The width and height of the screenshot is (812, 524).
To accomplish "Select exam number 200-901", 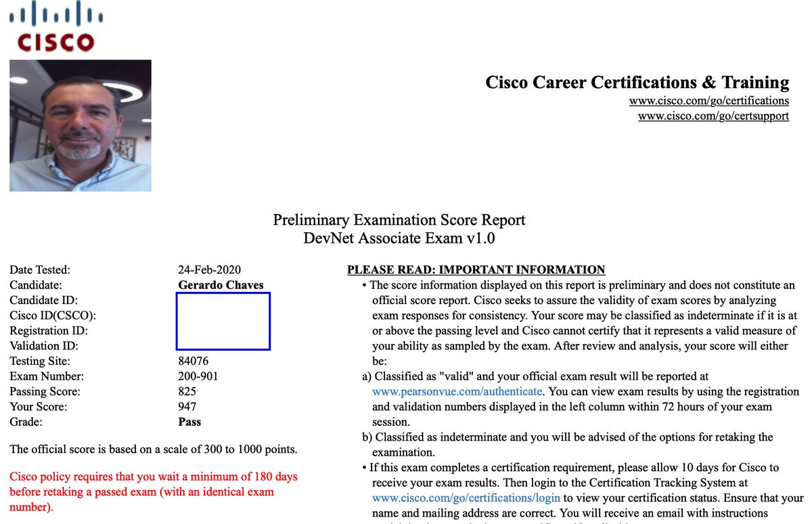I will point(198,376).
